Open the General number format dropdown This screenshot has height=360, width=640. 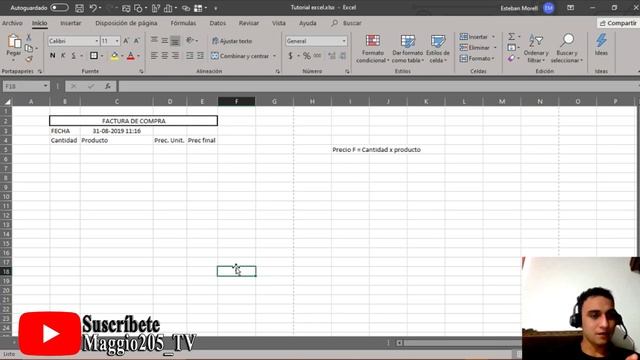[344, 41]
